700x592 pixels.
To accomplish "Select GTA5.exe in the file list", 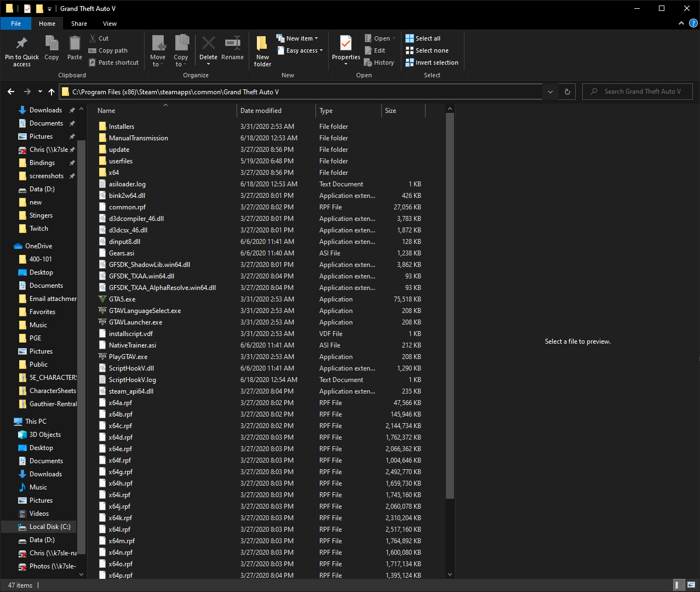I will [x=128, y=299].
